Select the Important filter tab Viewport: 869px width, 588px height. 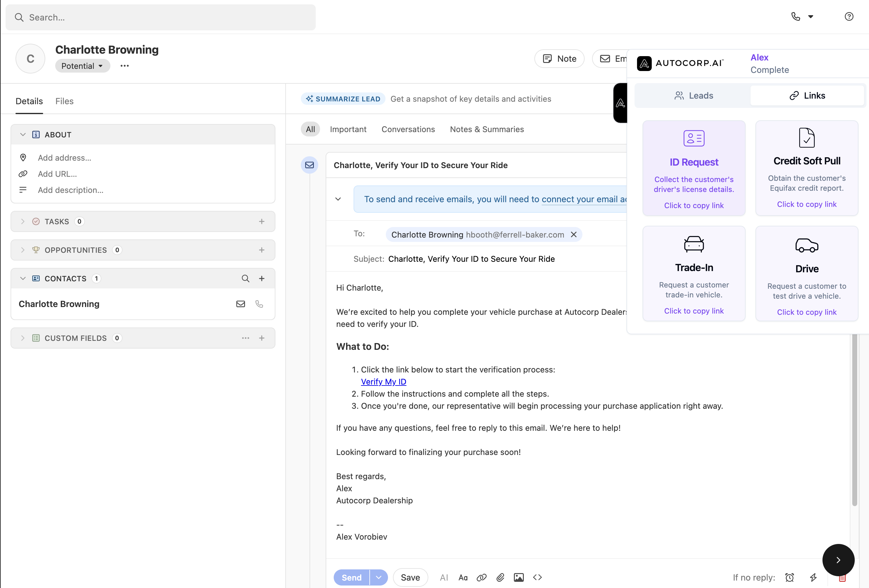[348, 129]
